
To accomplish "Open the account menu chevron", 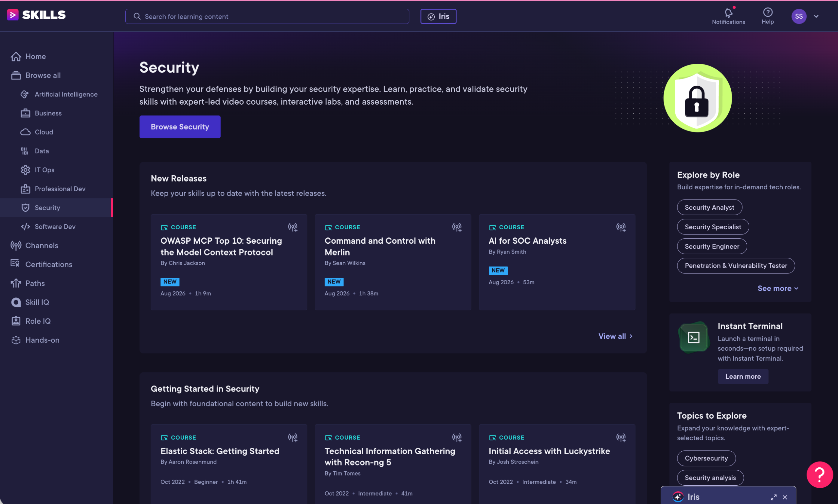I will [816, 16].
